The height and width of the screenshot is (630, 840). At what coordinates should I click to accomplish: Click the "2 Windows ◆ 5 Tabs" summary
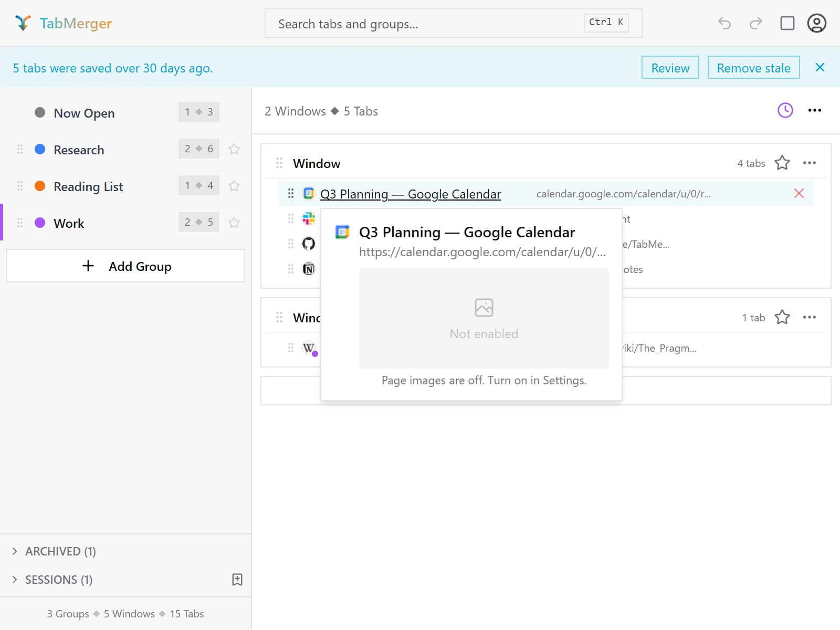[321, 111]
